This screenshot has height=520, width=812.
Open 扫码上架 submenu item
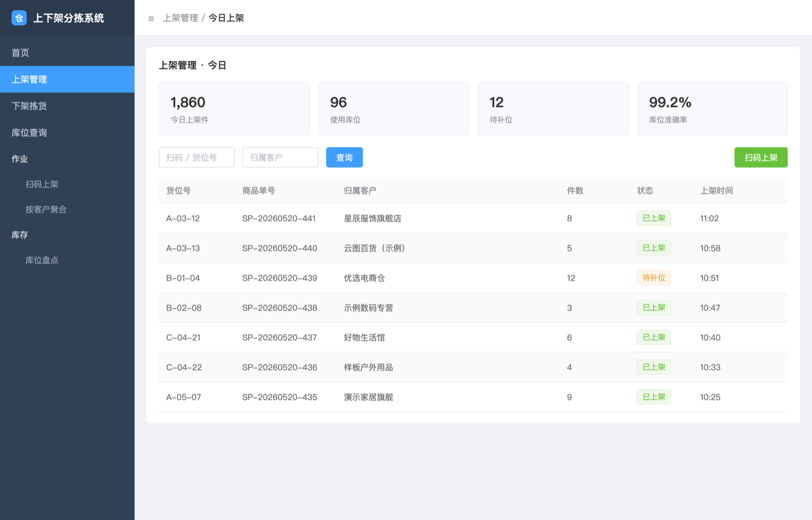point(67,184)
